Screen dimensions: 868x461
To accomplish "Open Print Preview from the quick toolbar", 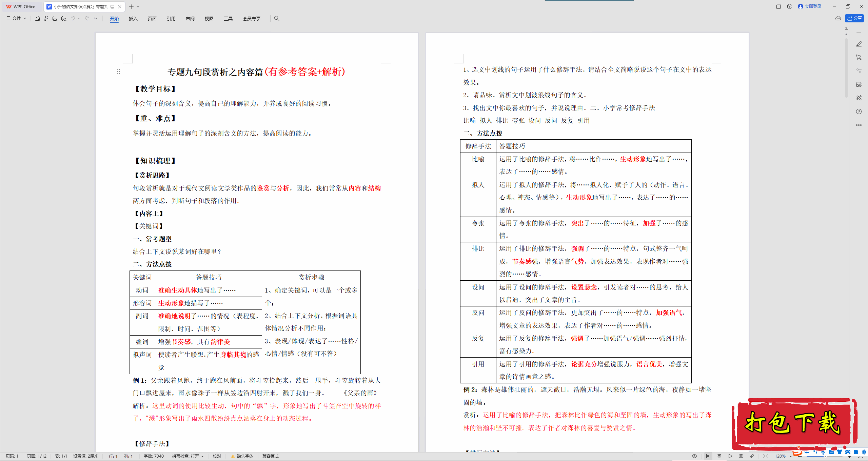I will (64, 18).
